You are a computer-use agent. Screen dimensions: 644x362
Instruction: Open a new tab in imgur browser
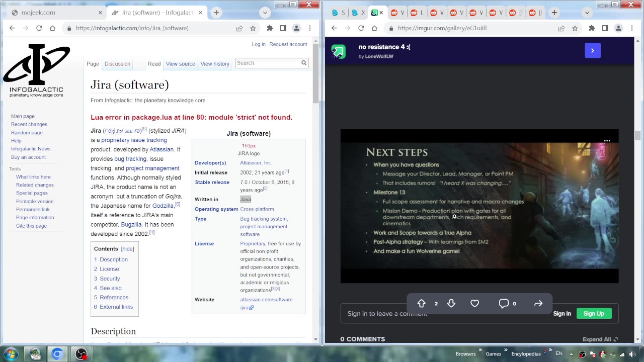(x=554, y=13)
